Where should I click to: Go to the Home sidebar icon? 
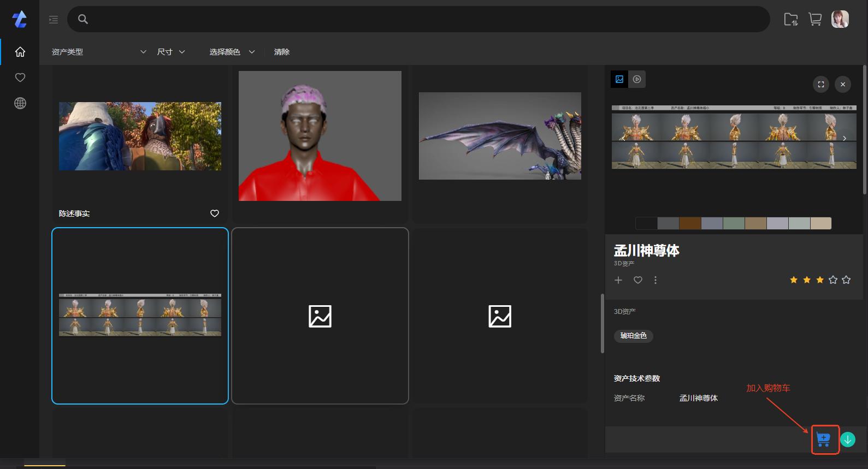point(20,52)
